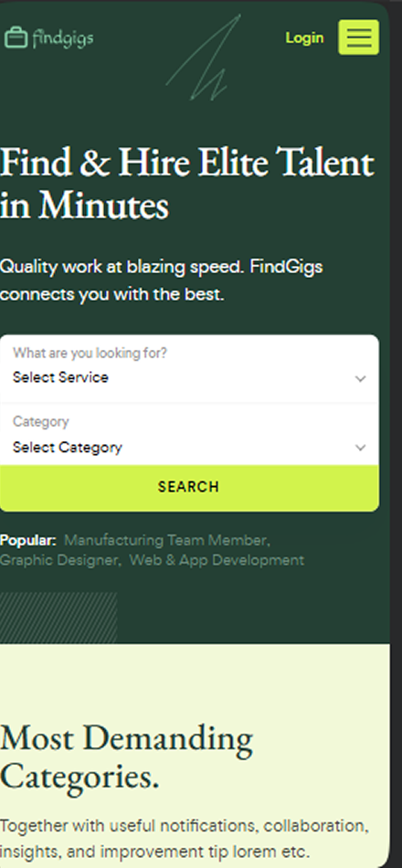402x868 pixels.
Task: Click the 'Find & Hire Elite Talent' headline
Action: 187,163
